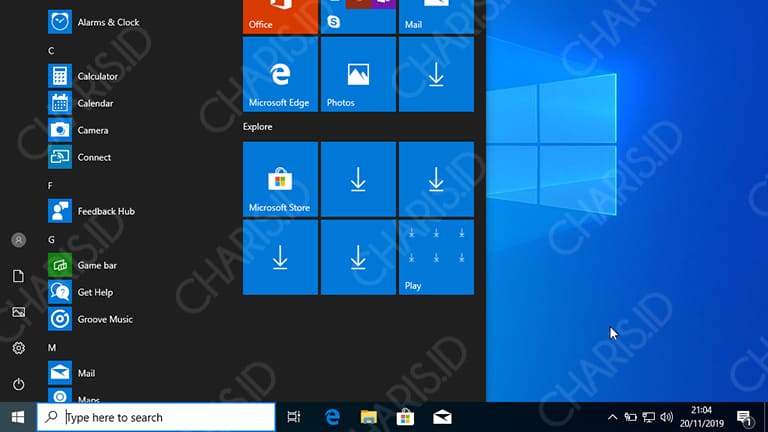Jump to letter C section header

51,51
